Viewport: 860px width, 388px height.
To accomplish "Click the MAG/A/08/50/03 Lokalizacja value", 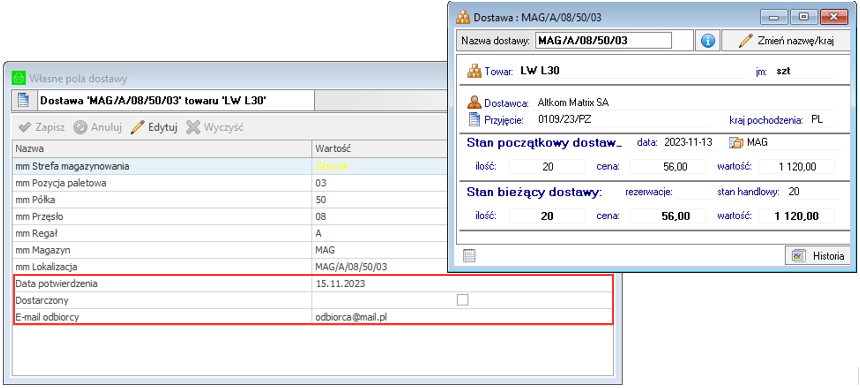I will coord(352,267).
